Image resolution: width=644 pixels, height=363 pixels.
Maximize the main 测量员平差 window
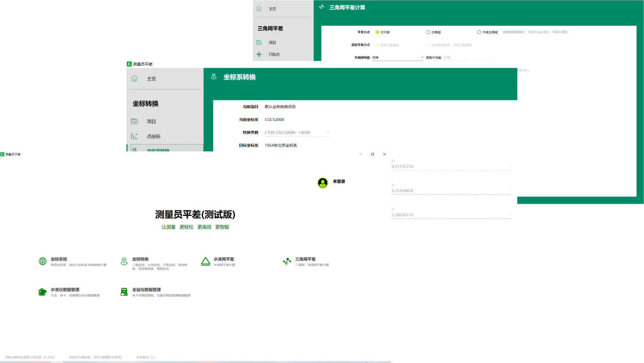click(x=372, y=154)
